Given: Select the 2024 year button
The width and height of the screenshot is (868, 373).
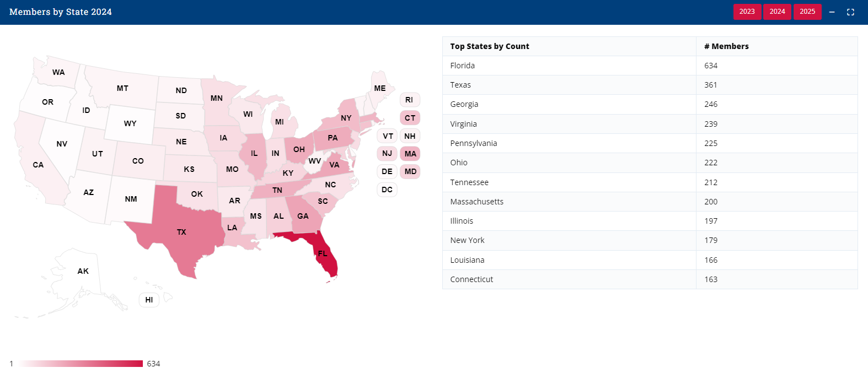Looking at the screenshot, I should point(777,12).
